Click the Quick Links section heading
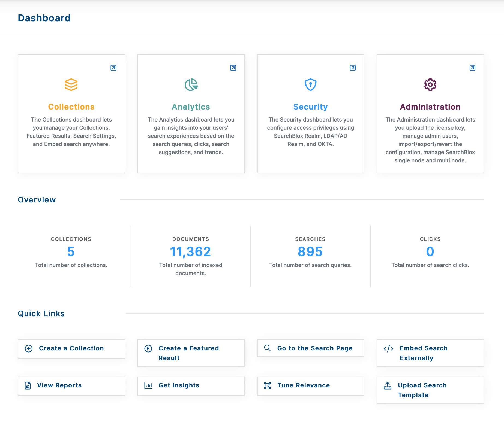 pyautogui.click(x=41, y=314)
